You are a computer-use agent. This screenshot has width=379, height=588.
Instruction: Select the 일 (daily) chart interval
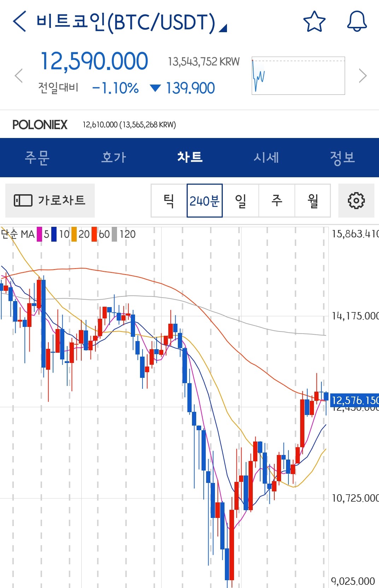tap(241, 201)
